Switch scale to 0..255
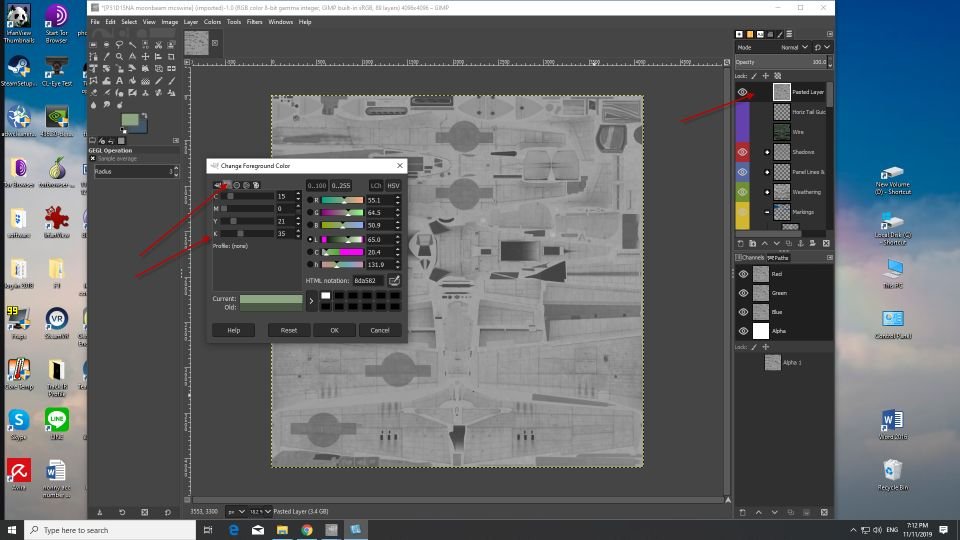 pyautogui.click(x=340, y=186)
